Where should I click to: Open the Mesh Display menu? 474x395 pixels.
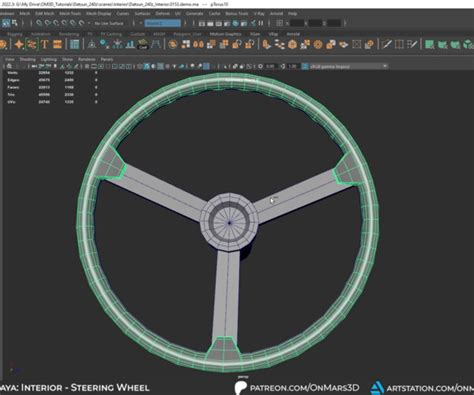[99, 14]
